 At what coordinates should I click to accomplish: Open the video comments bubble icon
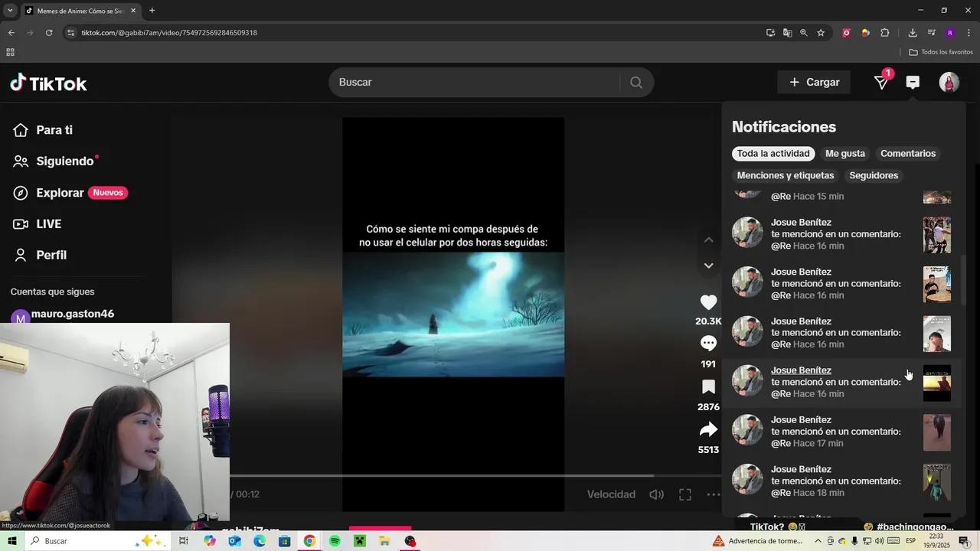tap(708, 344)
